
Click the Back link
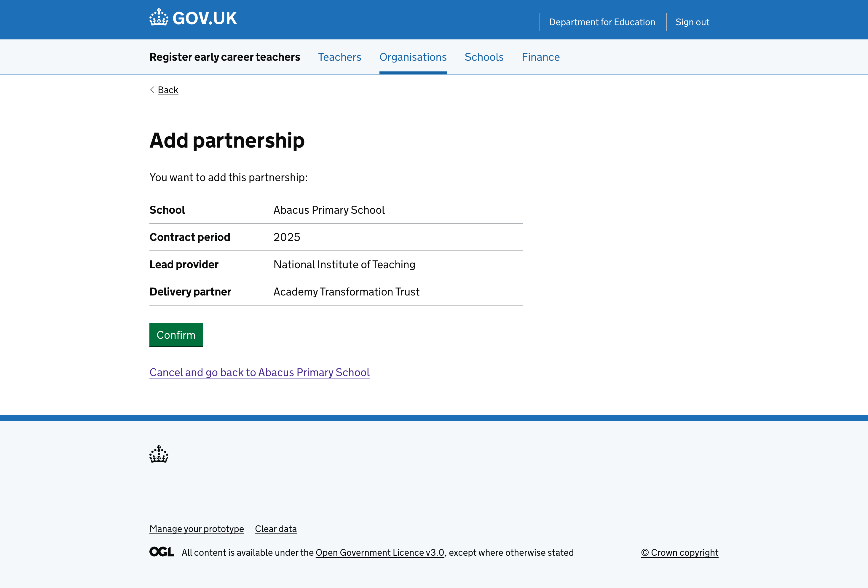[168, 90]
